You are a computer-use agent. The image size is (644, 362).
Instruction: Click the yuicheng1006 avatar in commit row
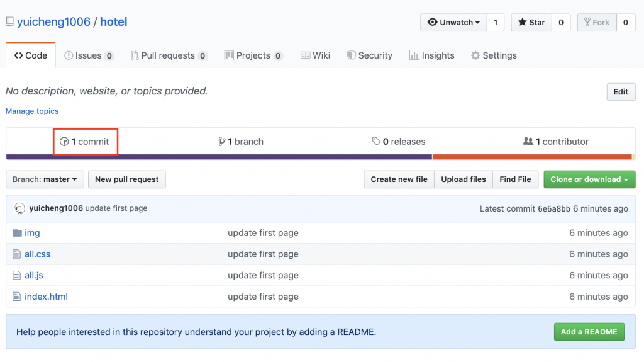pyautogui.click(x=19, y=208)
